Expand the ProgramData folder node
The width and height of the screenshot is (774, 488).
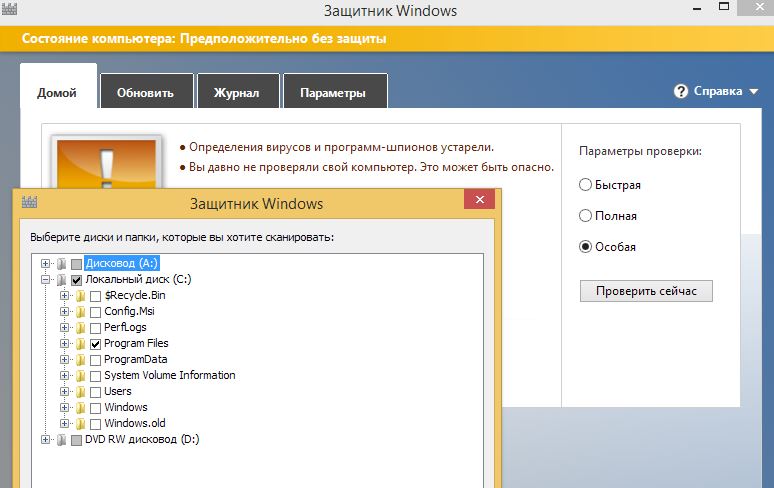64,360
